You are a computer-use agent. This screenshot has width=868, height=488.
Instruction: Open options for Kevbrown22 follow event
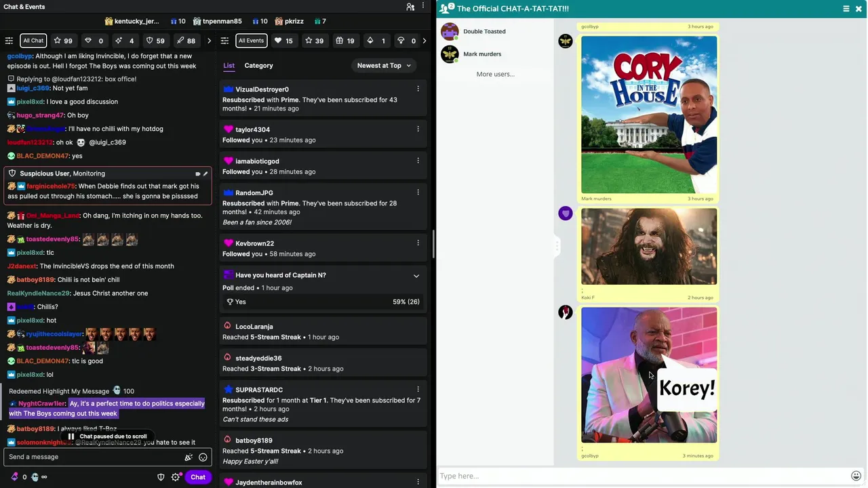pos(418,243)
